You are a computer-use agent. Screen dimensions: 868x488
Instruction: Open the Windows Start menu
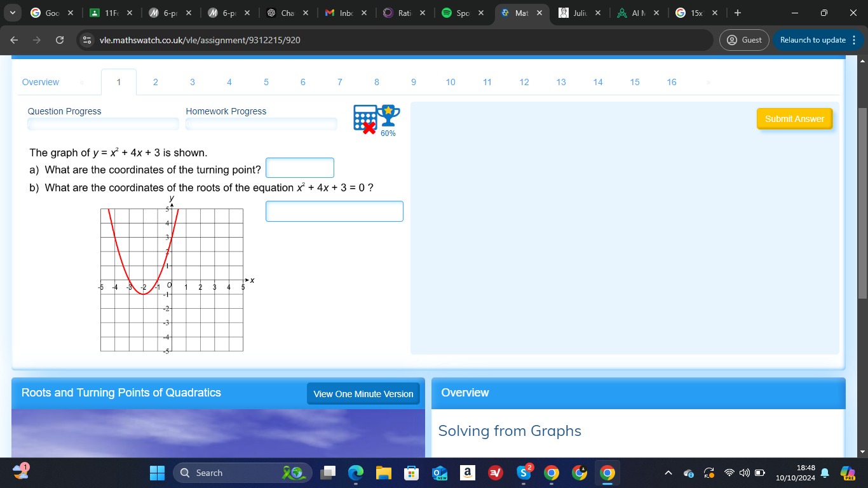tap(157, 473)
